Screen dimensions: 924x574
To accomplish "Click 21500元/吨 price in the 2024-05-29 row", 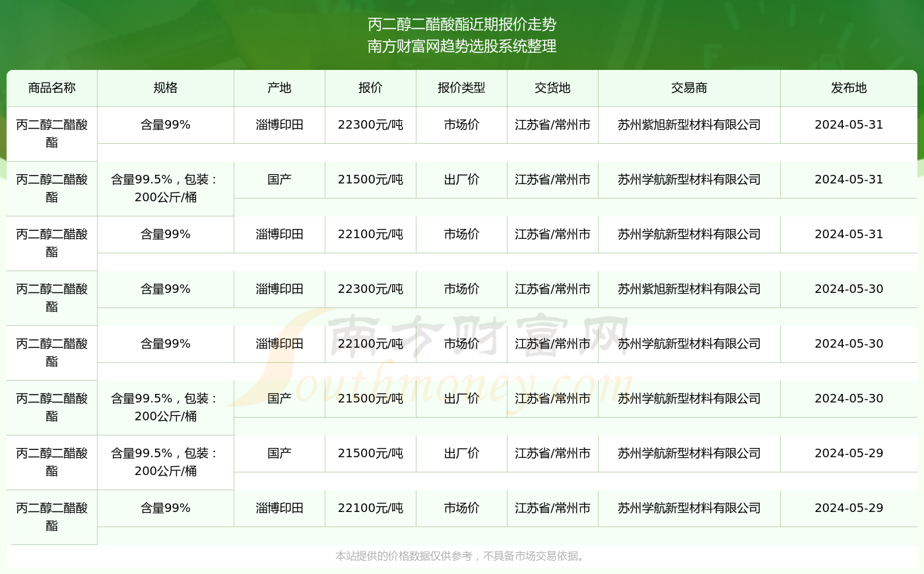I will click(x=370, y=453).
